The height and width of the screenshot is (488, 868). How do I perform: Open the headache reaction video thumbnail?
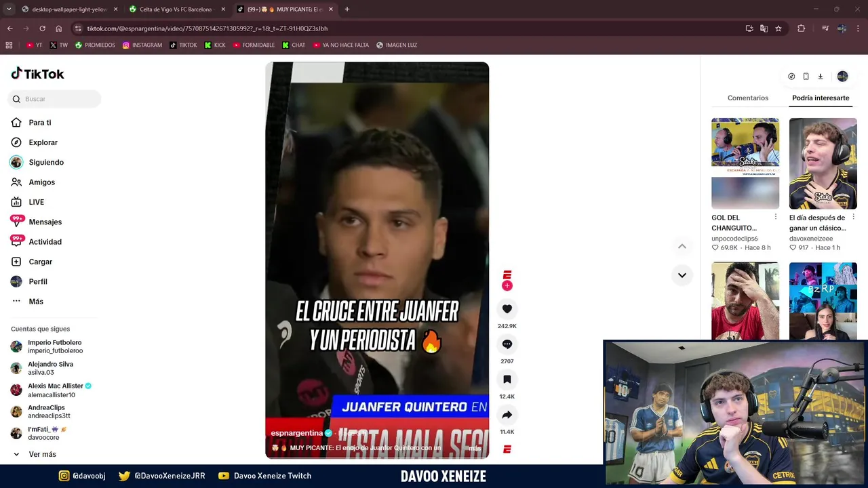(x=745, y=301)
